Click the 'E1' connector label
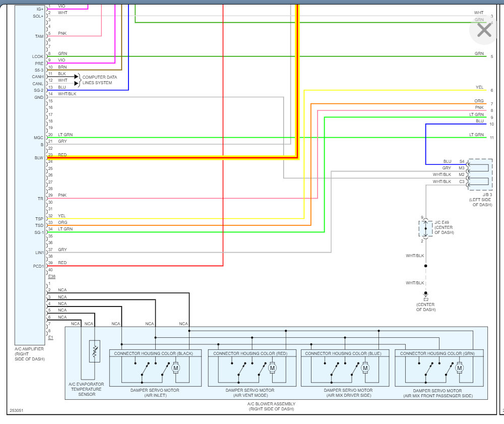The image size is (504, 424). (x=50, y=337)
